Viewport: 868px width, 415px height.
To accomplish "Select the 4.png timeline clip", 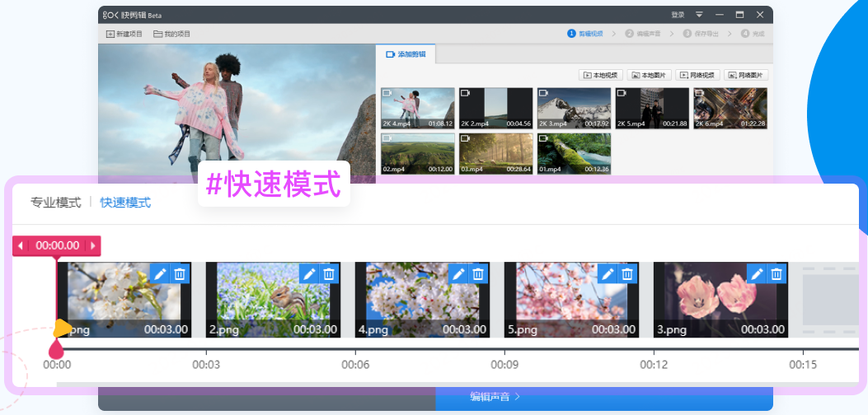I will [422, 300].
